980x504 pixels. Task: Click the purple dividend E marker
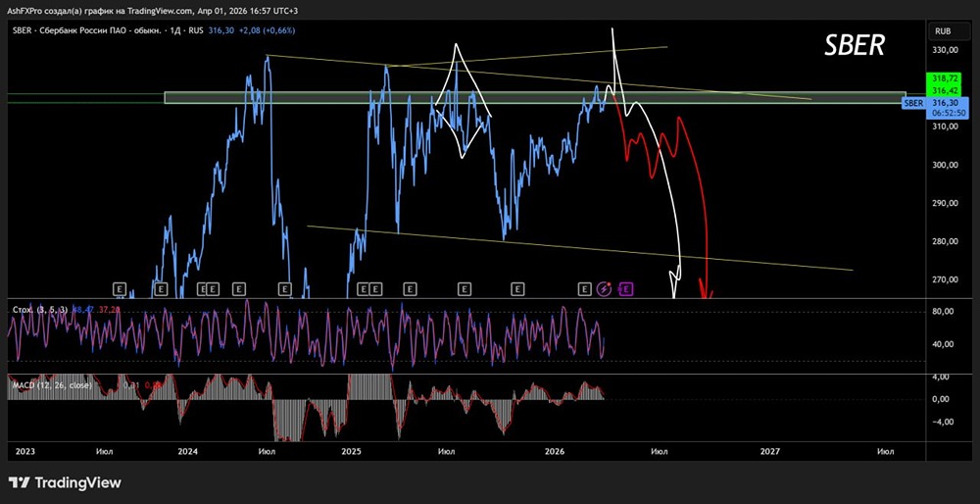pyautogui.click(x=626, y=289)
